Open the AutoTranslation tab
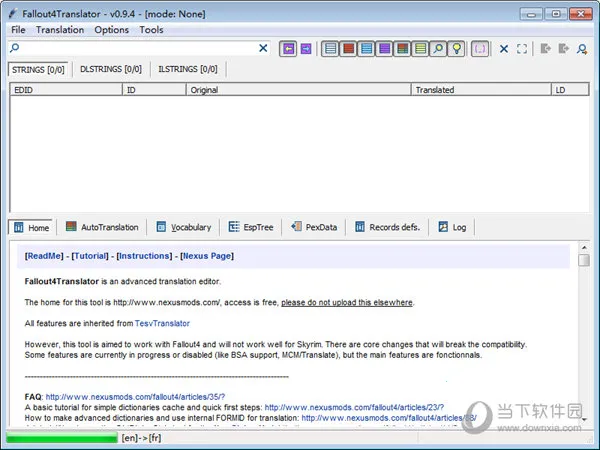600x450 pixels. [x=102, y=227]
